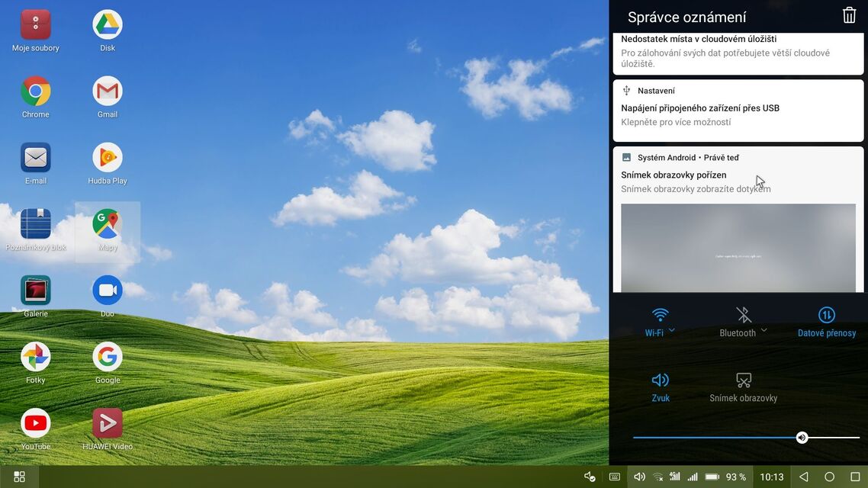Expand the Wi-Fi dropdown arrow

pos(672,331)
